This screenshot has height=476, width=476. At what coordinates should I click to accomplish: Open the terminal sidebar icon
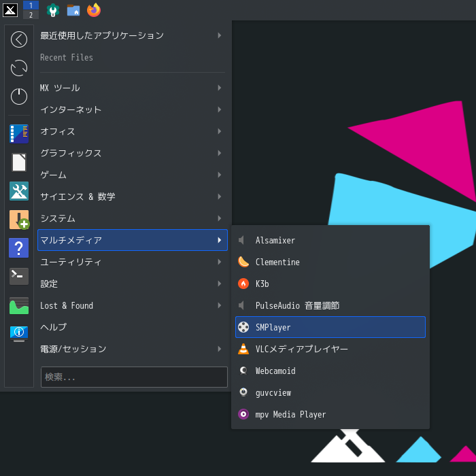click(19, 276)
